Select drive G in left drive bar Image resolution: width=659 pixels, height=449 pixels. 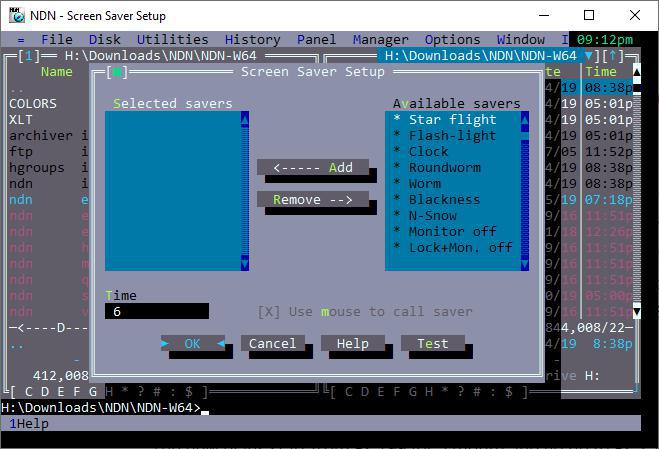[92, 392]
